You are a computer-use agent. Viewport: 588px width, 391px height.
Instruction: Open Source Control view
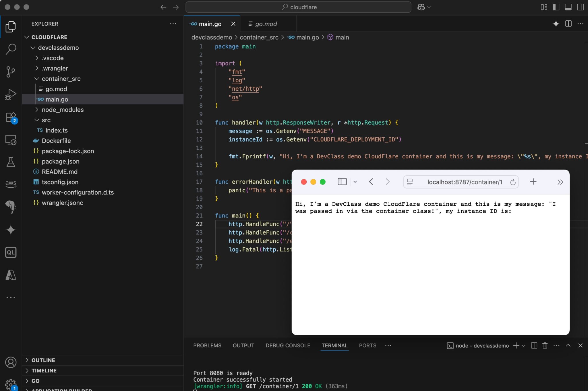coord(11,72)
